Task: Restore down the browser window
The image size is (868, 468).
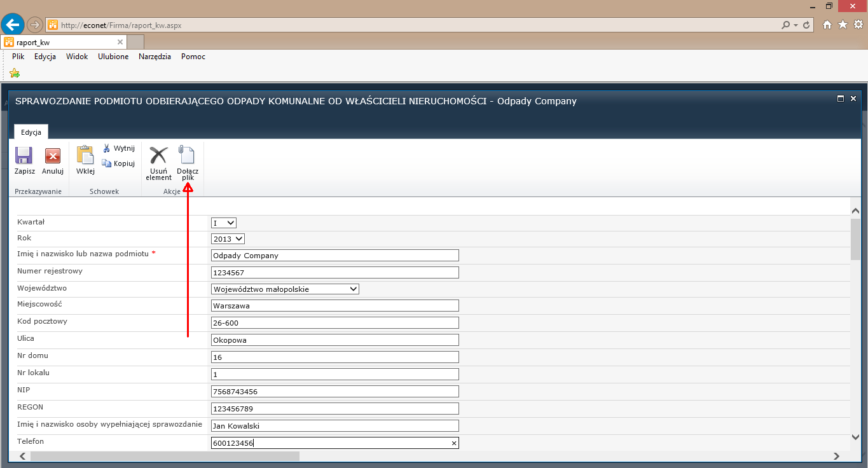Action: pyautogui.click(x=829, y=6)
